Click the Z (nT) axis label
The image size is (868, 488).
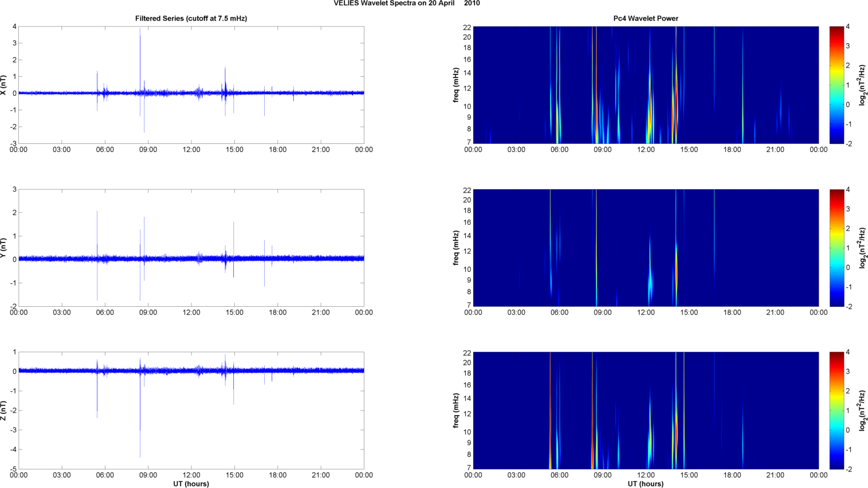coord(4,411)
